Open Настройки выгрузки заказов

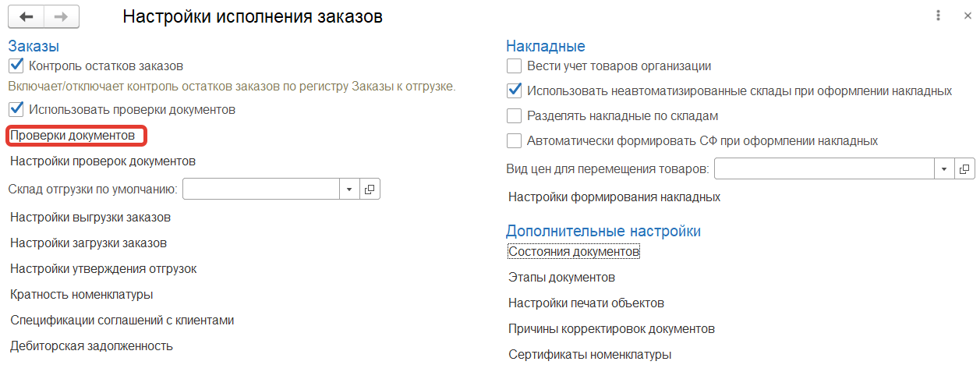tap(90, 217)
